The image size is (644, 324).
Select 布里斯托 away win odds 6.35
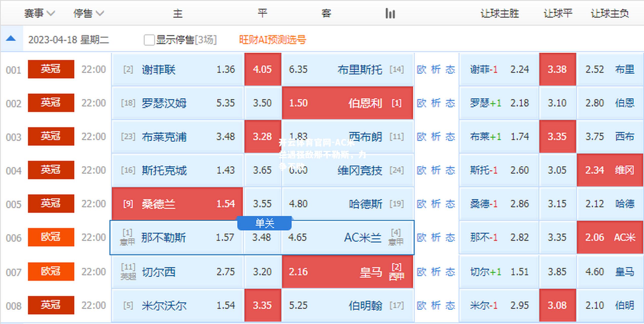pos(347,69)
